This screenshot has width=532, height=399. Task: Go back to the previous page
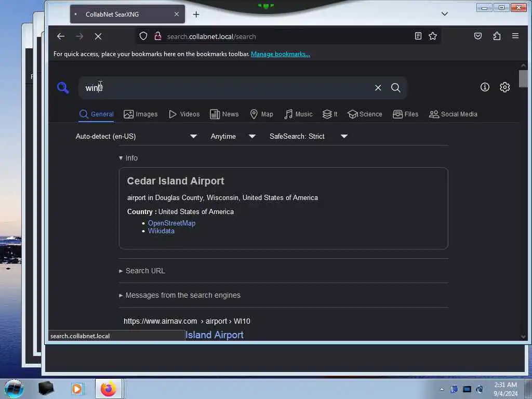[x=61, y=36]
